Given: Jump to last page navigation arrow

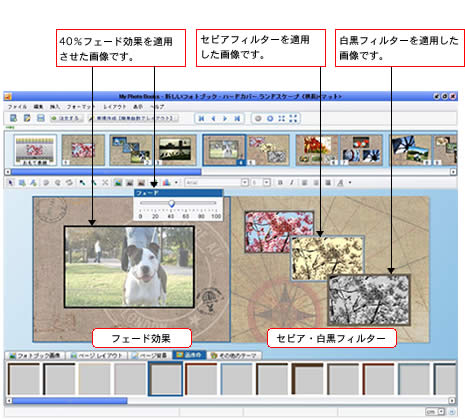Looking at the screenshot, I should (237, 118).
